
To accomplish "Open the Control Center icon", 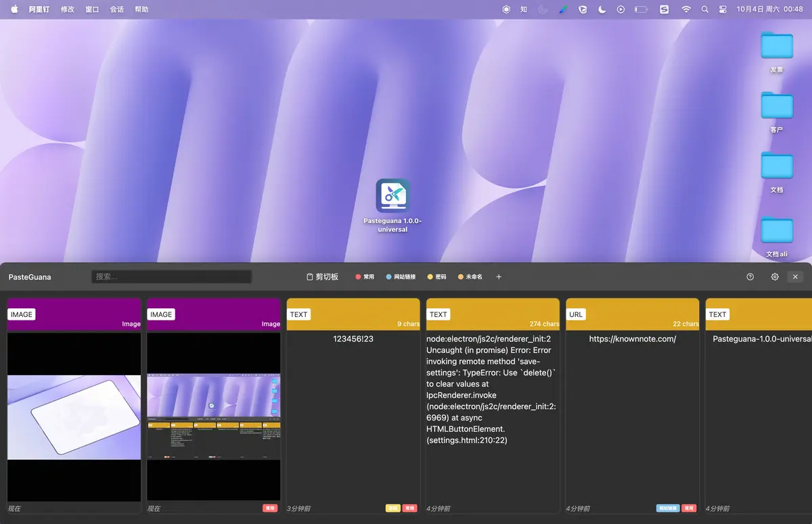I will coord(723,9).
